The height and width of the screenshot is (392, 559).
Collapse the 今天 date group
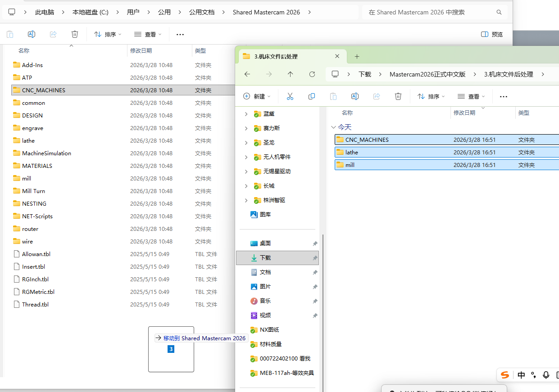click(334, 127)
